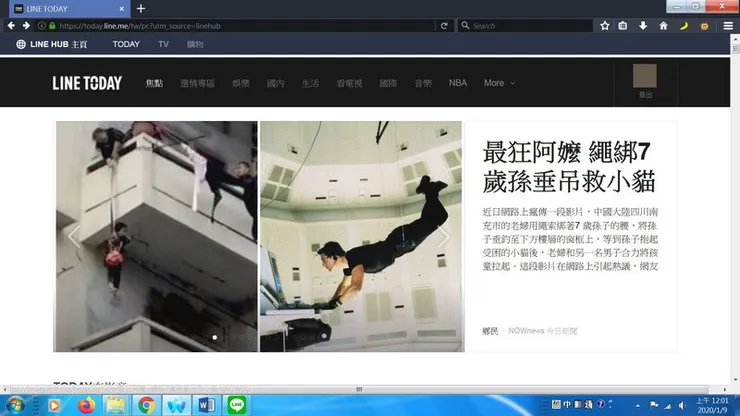
Task: Click the volume speaker tray icon
Action: pos(682,405)
